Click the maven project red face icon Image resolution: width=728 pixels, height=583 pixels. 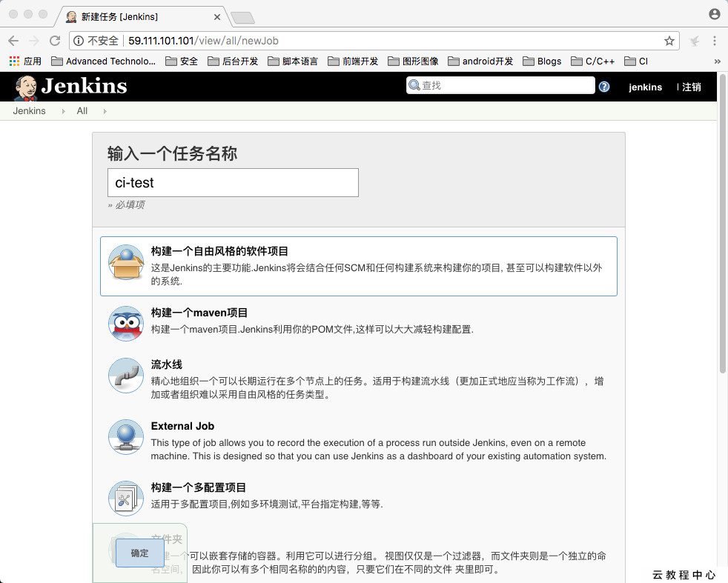click(125, 324)
